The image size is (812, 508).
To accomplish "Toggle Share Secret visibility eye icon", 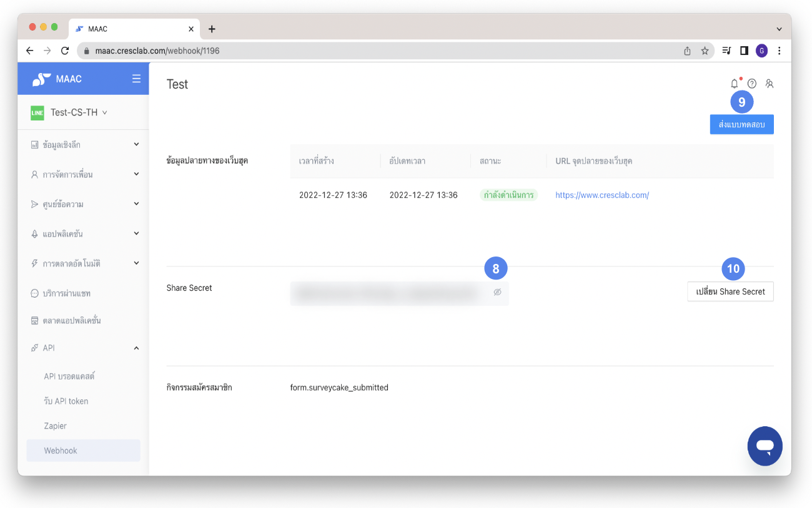I will click(x=497, y=292).
